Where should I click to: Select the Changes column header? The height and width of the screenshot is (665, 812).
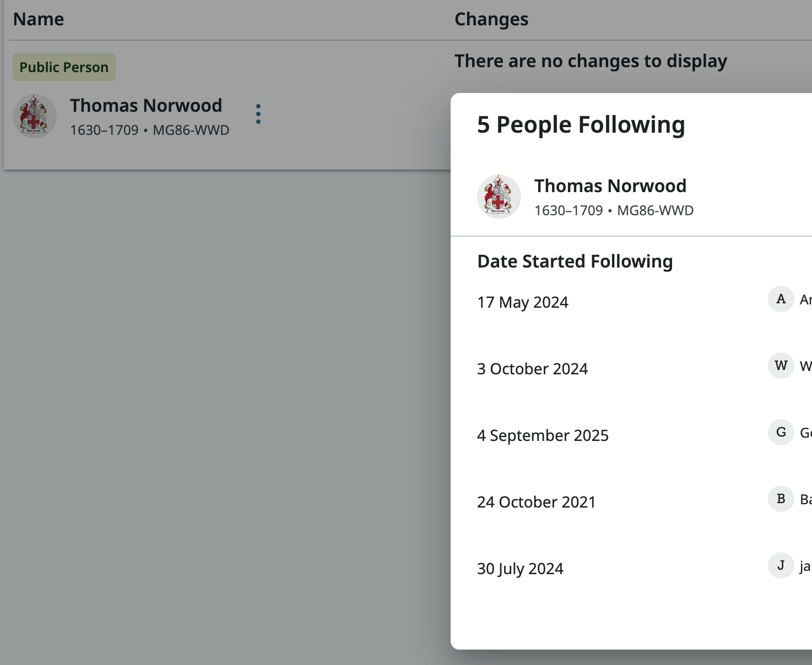coord(491,18)
